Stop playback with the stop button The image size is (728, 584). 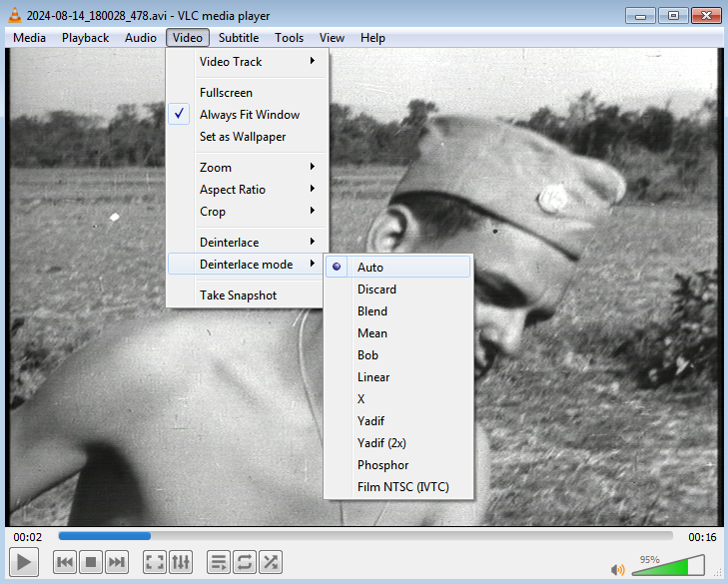(x=91, y=562)
